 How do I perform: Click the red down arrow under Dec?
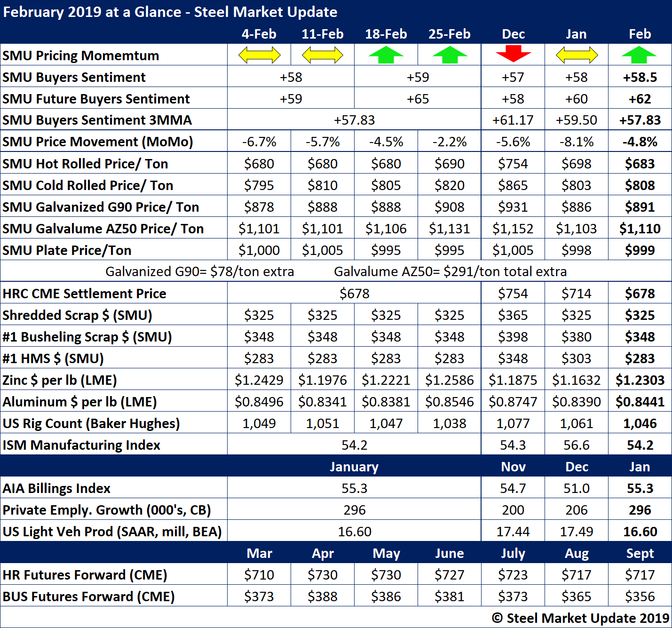(x=513, y=54)
